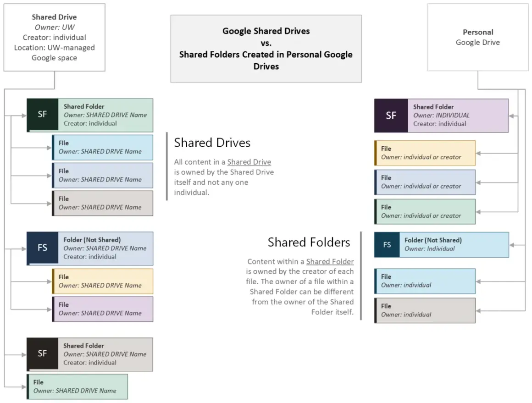The width and height of the screenshot is (532, 403).
Task: Select the green File owned by SHARED DRIVE Name
Action: click(78, 386)
